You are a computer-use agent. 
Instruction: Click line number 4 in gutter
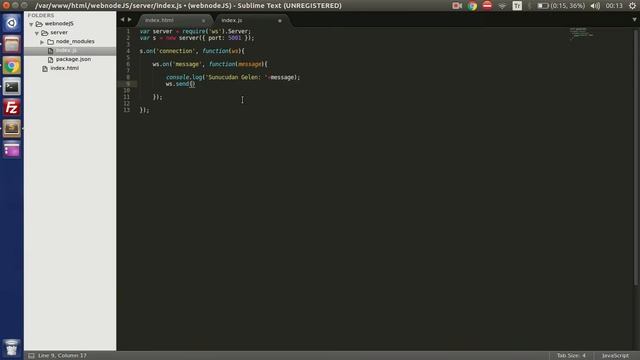(128, 51)
